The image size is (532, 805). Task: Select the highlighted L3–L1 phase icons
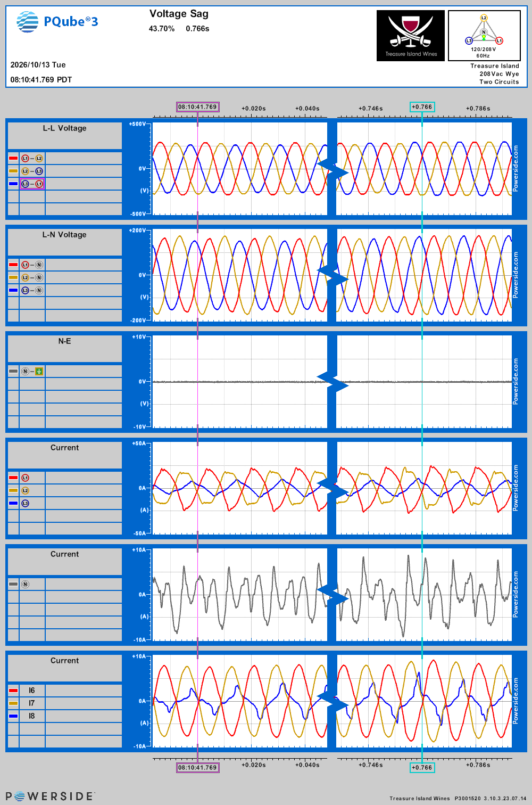point(32,184)
